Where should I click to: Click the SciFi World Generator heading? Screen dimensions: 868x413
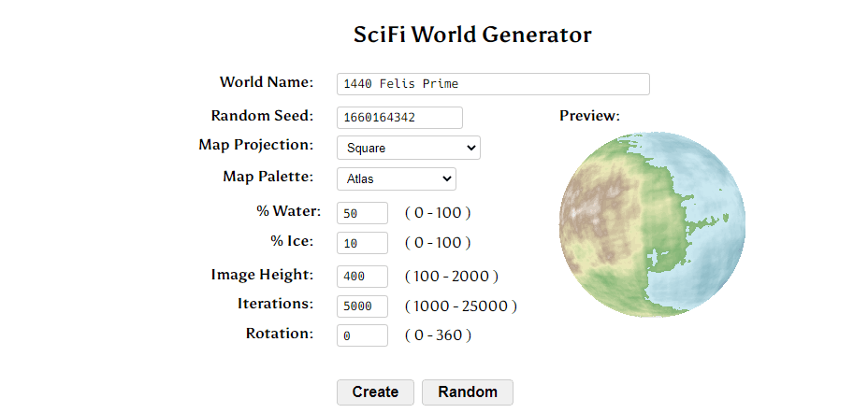472,35
